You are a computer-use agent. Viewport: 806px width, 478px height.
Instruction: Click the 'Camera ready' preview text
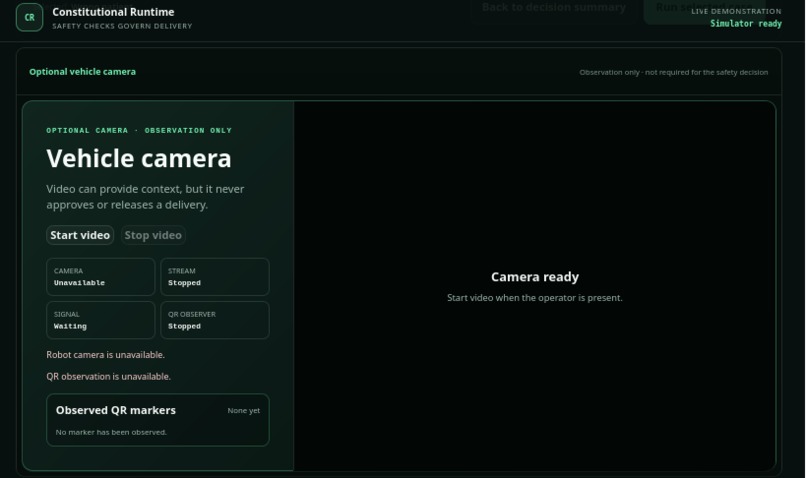535,277
